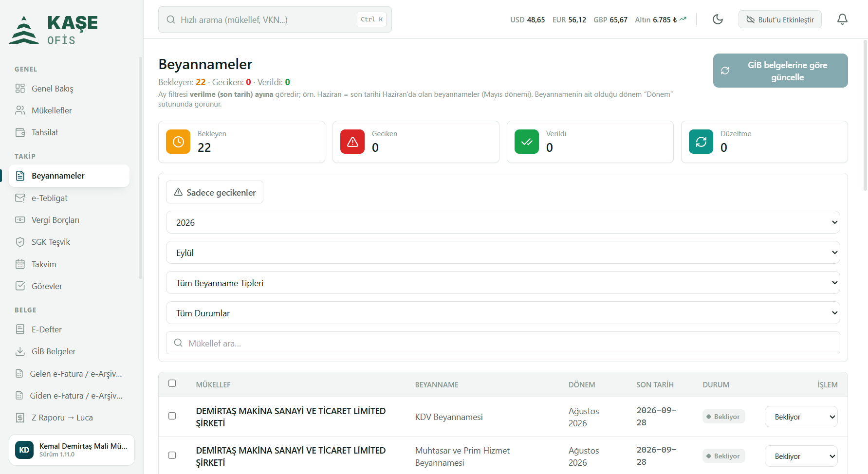Open notifications bell icon
This screenshot has width=868, height=474.
[842, 19]
